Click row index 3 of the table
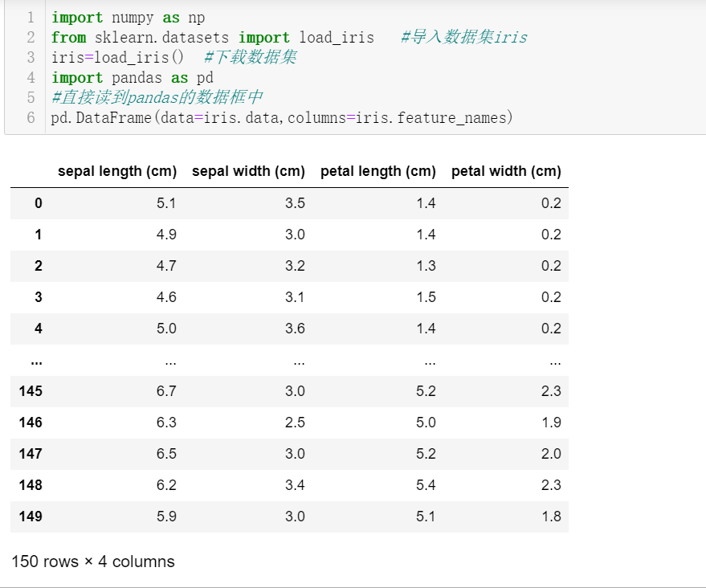The height and width of the screenshot is (588, 706). (39, 297)
